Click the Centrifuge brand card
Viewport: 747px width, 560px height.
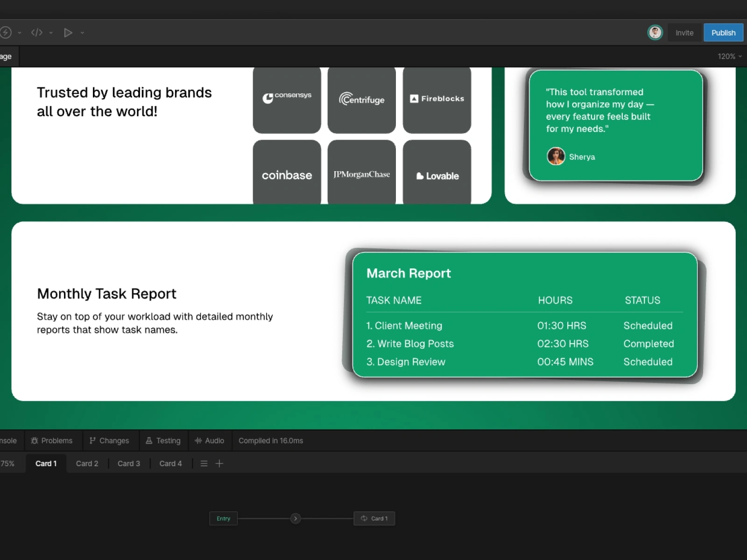362,100
